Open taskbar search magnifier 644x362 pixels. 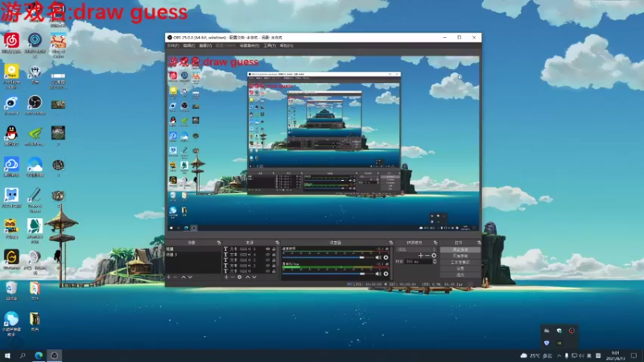23,356
